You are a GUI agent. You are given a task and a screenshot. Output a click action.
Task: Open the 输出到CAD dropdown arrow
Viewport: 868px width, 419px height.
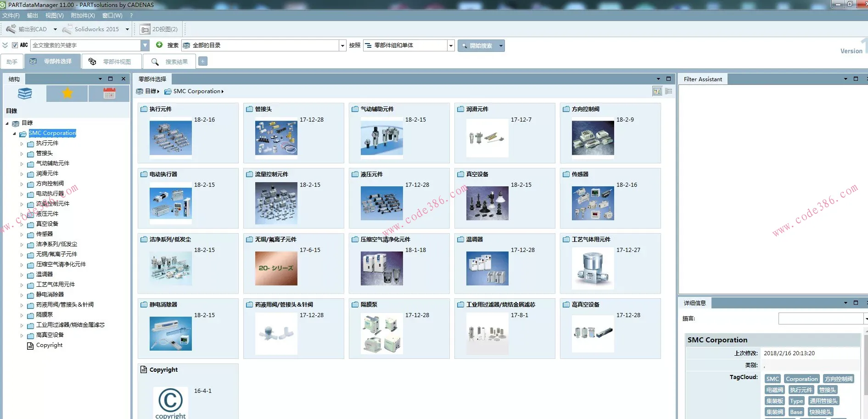[55, 29]
